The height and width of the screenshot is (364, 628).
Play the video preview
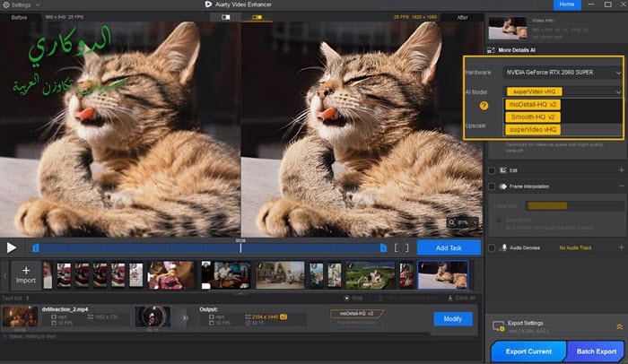(x=12, y=247)
